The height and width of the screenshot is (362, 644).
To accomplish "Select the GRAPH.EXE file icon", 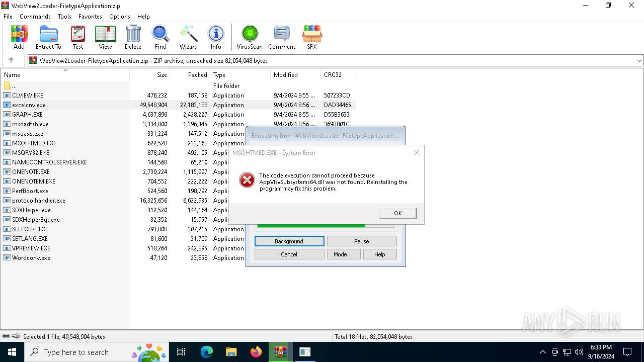I will (7, 115).
